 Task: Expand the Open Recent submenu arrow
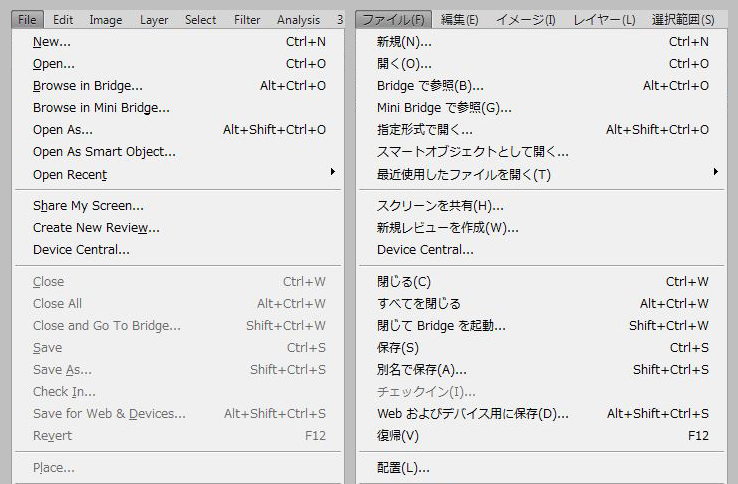pyautogui.click(x=332, y=171)
